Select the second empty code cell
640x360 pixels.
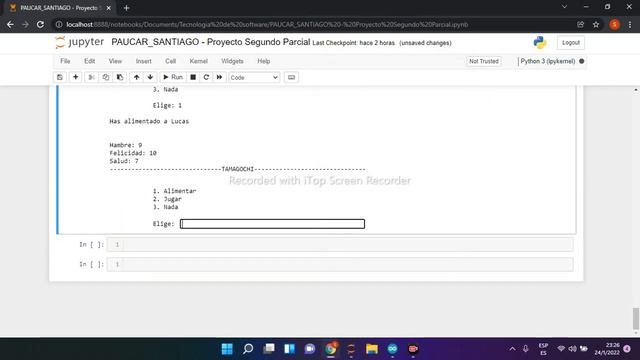click(x=340, y=264)
